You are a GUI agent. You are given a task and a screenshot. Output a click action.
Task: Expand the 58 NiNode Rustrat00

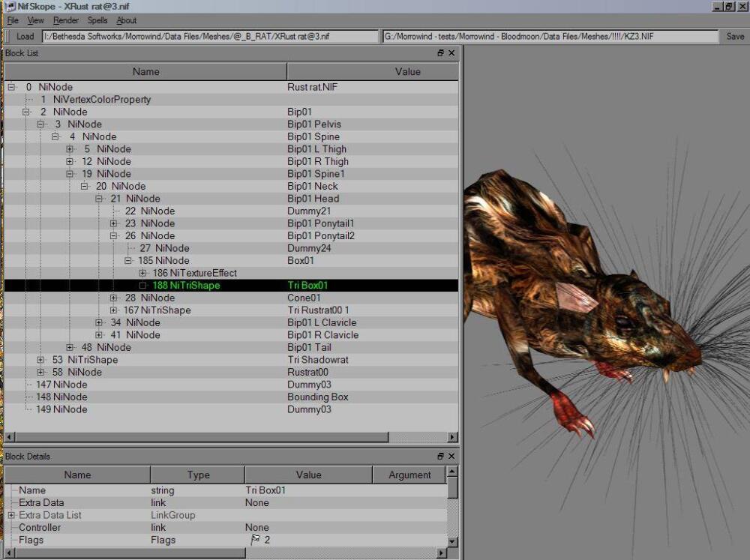click(x=40, y=373)
